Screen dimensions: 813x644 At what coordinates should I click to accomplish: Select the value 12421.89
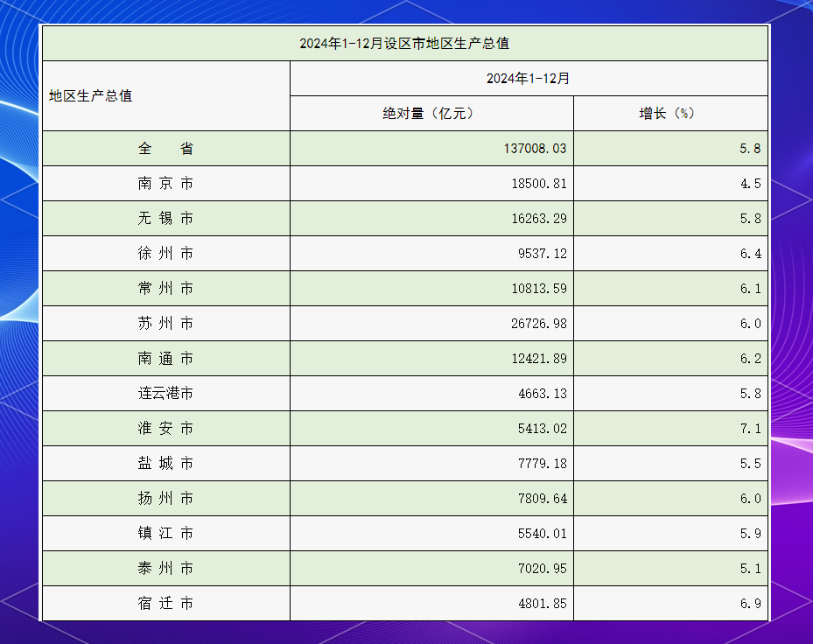(539, 359)
